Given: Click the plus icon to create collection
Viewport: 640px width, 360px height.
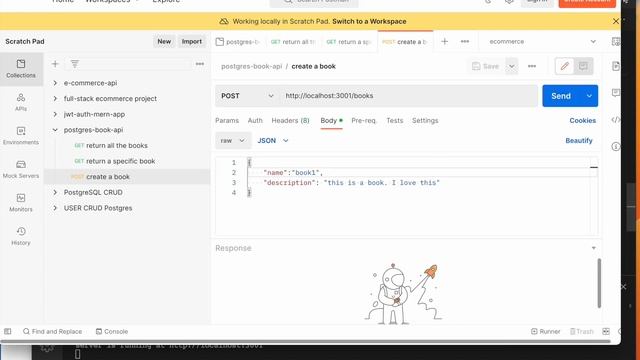Looking at the screenshot, I should click(55, 64).
